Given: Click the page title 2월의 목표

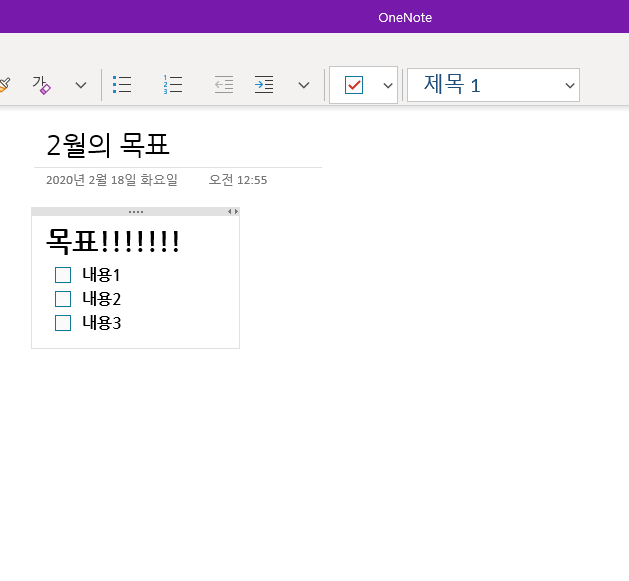Looking at the screenshot, I should [x=108, y=145].
